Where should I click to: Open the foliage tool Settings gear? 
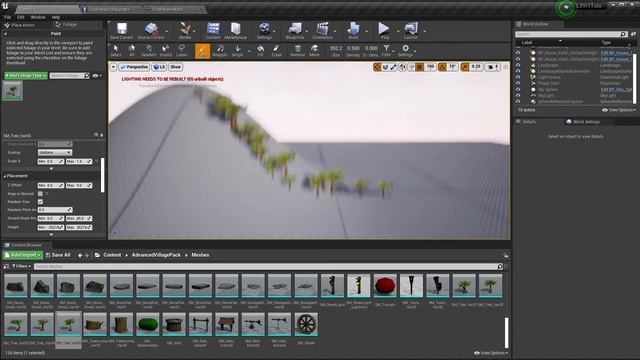click(405, 51)
